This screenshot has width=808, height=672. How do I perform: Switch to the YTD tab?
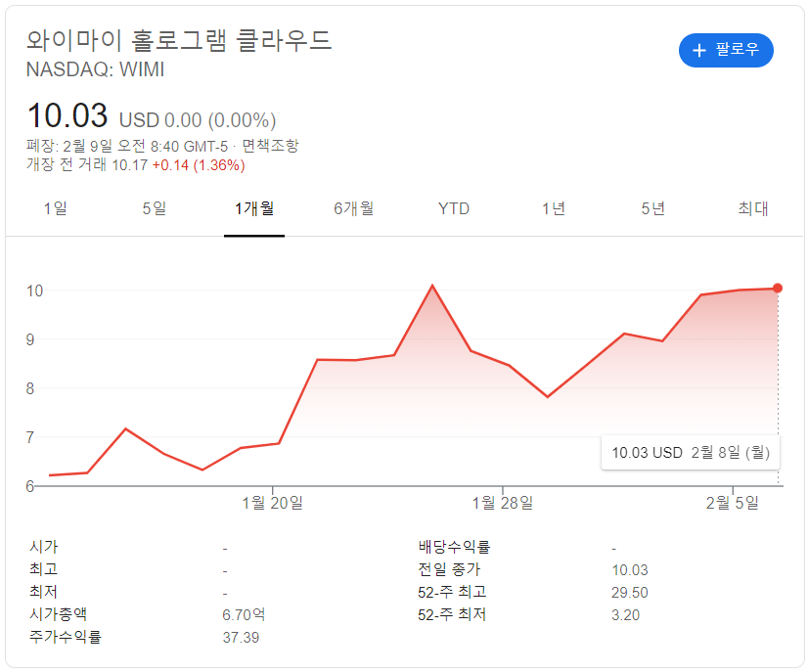(454, 208)
